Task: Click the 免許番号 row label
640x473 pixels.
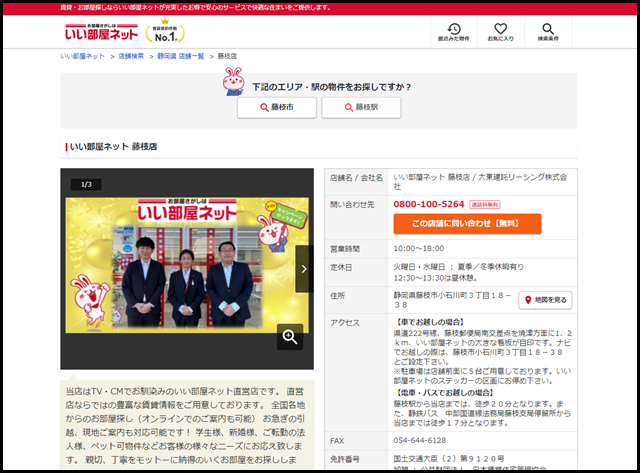Action: [345, 460]
